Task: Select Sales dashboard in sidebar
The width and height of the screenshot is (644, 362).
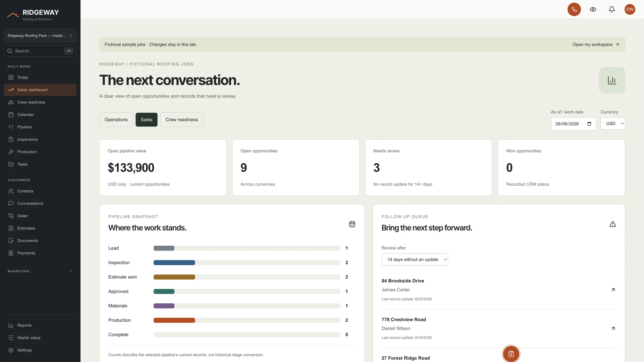Action: click(x=40, y=90)
